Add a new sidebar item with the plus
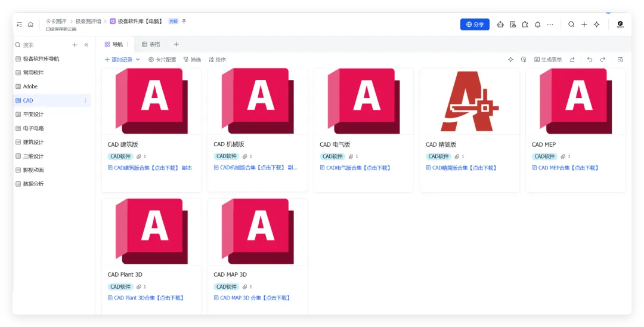644x327 pixels. (75, 45)
